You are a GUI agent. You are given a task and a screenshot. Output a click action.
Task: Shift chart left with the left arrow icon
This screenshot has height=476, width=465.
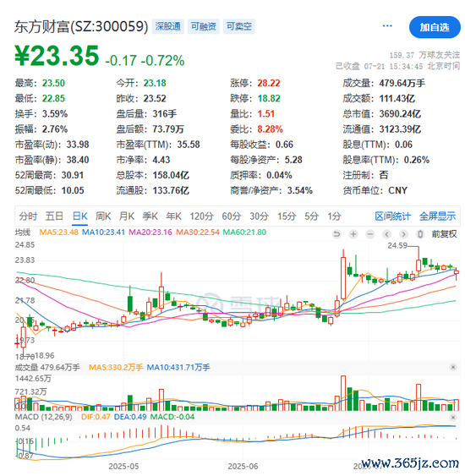[x=386, y=234]
